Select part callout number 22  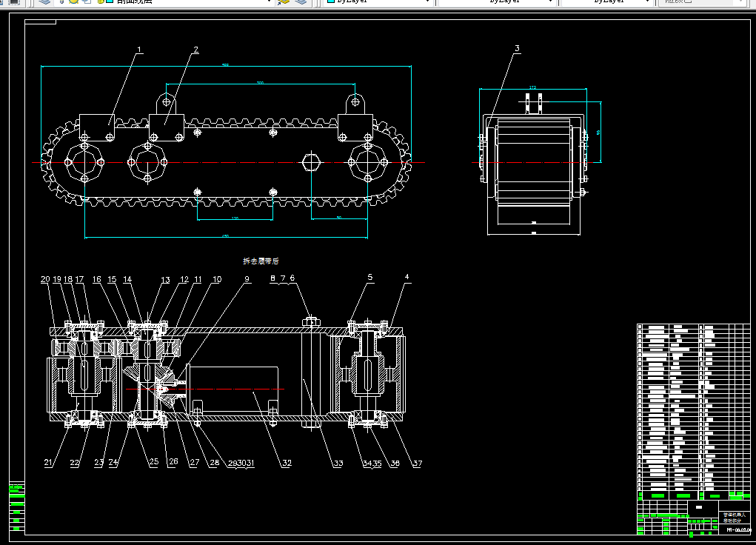(74, 463)
